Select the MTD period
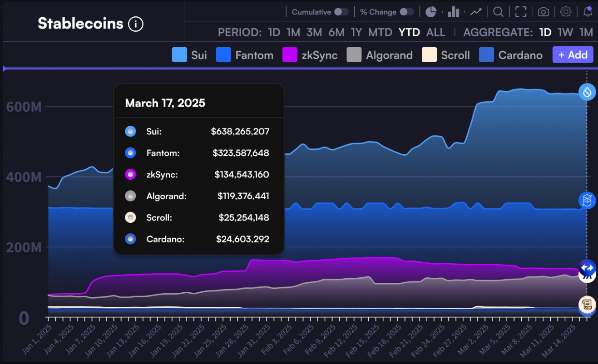 (380, 32)
